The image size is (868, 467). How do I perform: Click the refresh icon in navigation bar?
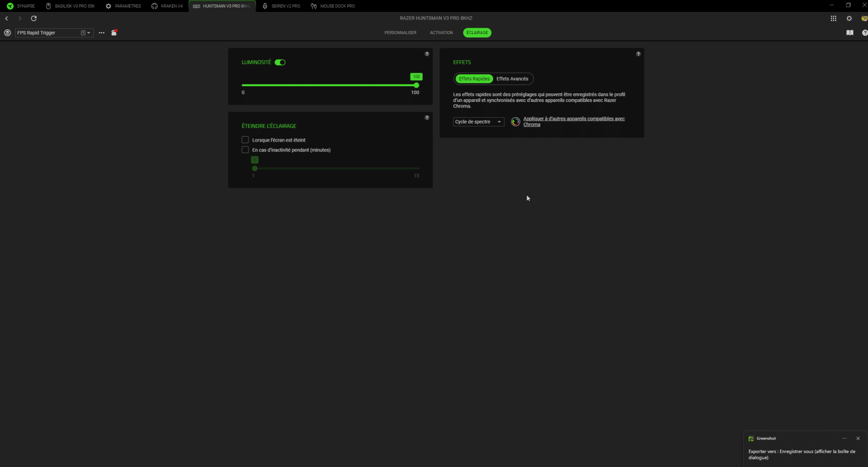point(34,18)
